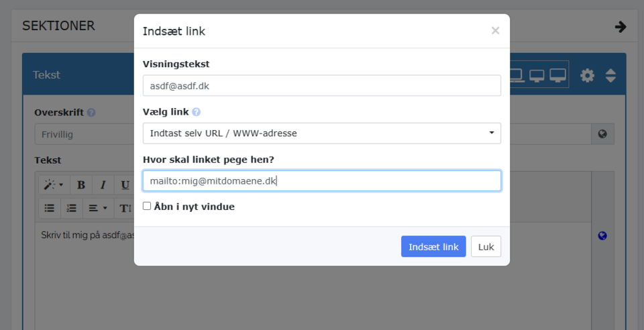This screenshot has width=644, height=330.
Task: Click section reorder up-down arrows
Action: click(610, 75)
